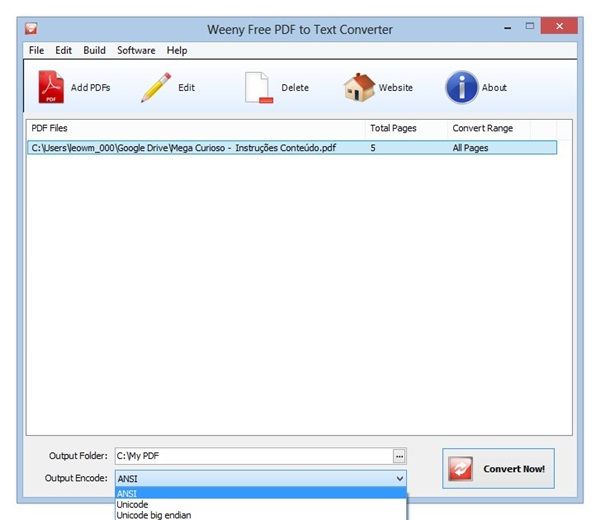600x520 pixels.
Task: Click the Add PDFs red PDF icon
Action: coord(51,87)
